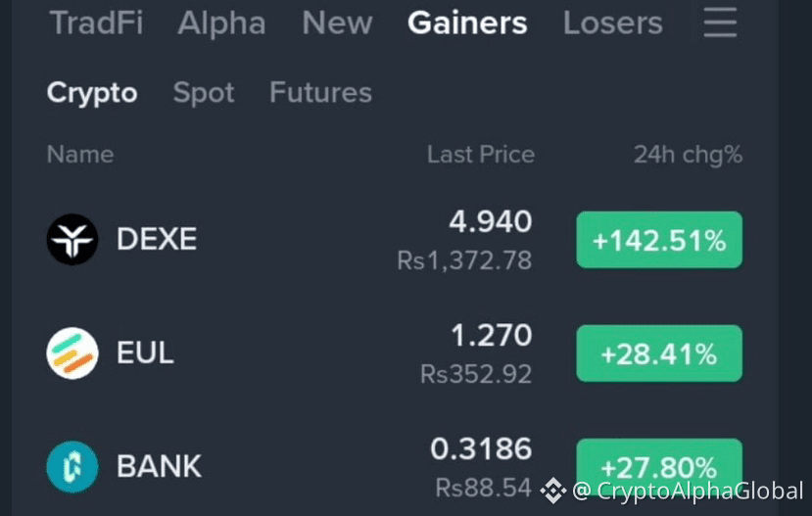Open the hamburger menu icon
This screenshot has height=516, width=812.
pyautogui.click(x=720, y=23)
